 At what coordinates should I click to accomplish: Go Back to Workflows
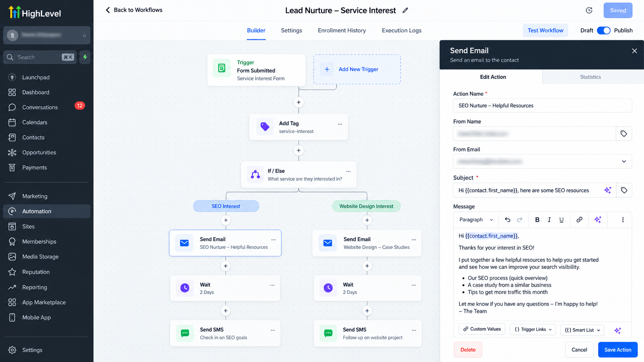click(x=134, y=10)
